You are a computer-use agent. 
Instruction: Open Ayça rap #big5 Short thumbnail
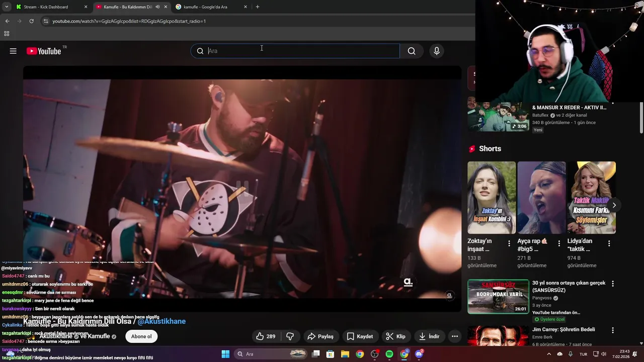coord(541,198)
